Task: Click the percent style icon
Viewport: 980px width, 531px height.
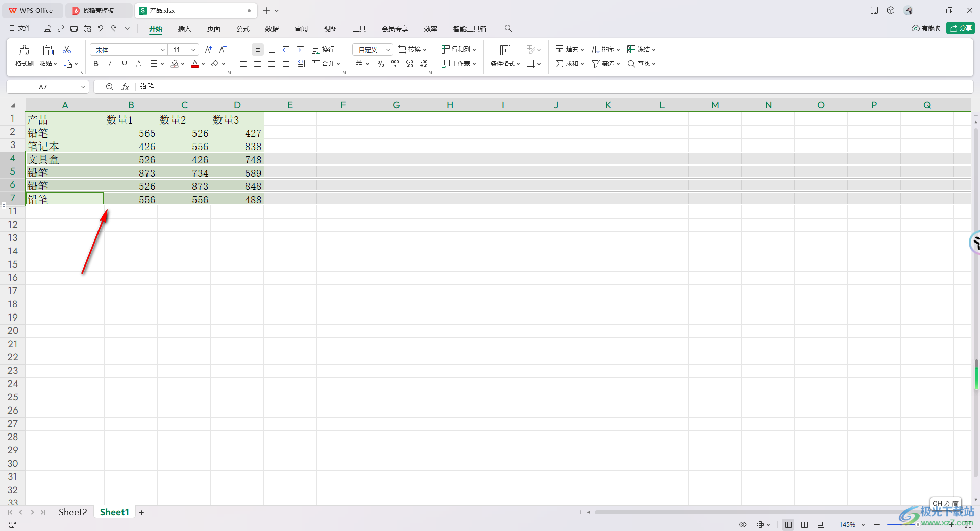Action: click(381, 64)
